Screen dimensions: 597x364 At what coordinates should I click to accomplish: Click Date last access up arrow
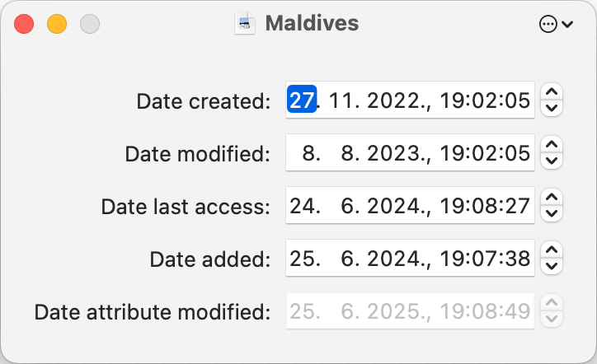click(552, 198)
